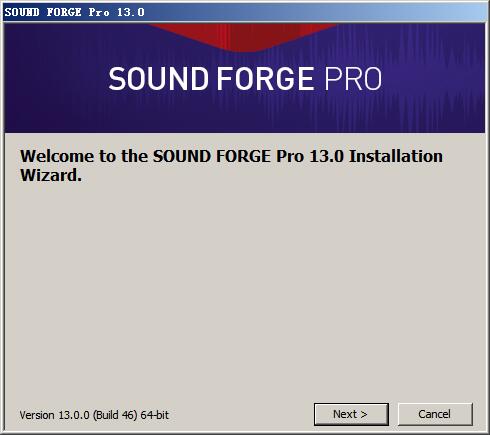Click the word Installation in the heading
This screenshot has width=490, height=435.
tap(396, 156)
